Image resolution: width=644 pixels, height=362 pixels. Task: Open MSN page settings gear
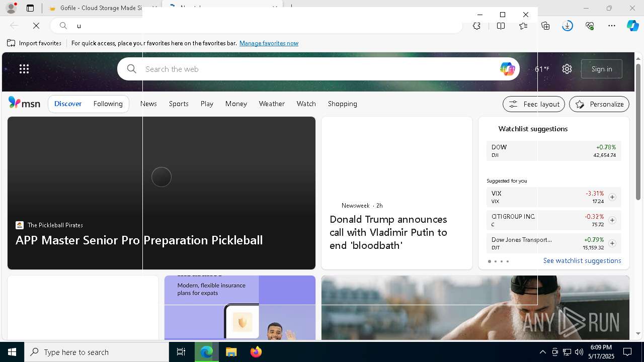click(x=567, y=69)
